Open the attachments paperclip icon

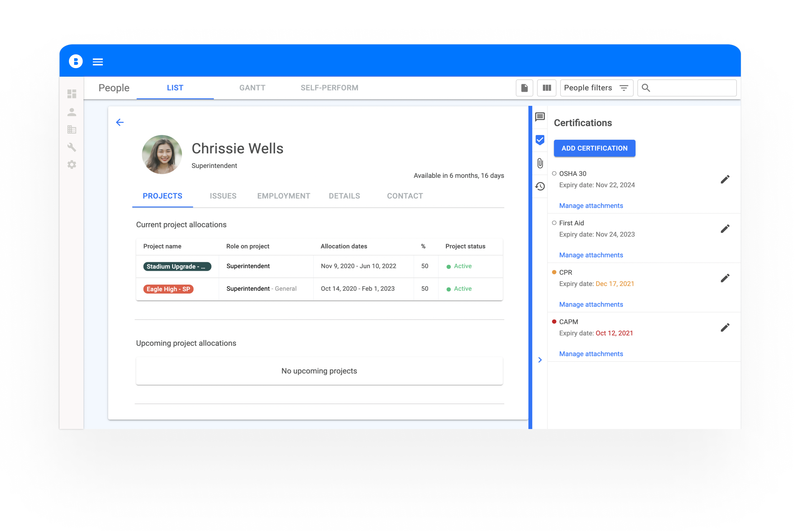[540, 163]
